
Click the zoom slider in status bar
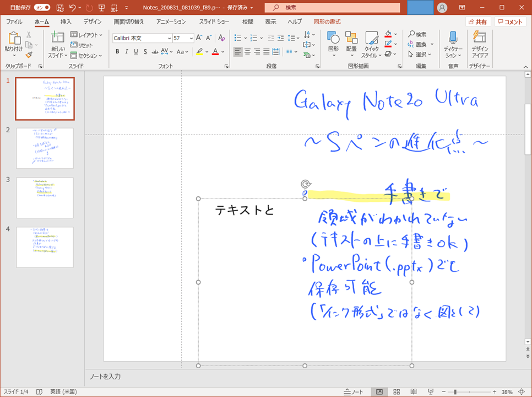point(469,392)
